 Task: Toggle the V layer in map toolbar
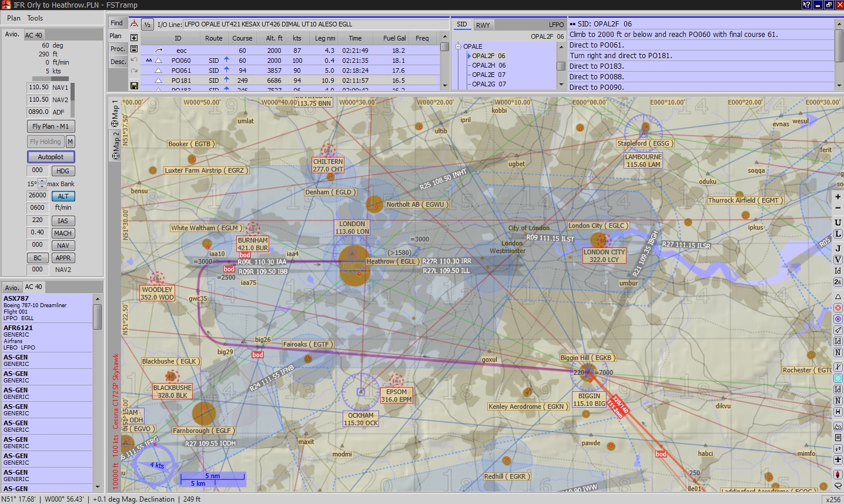[838, 259]
